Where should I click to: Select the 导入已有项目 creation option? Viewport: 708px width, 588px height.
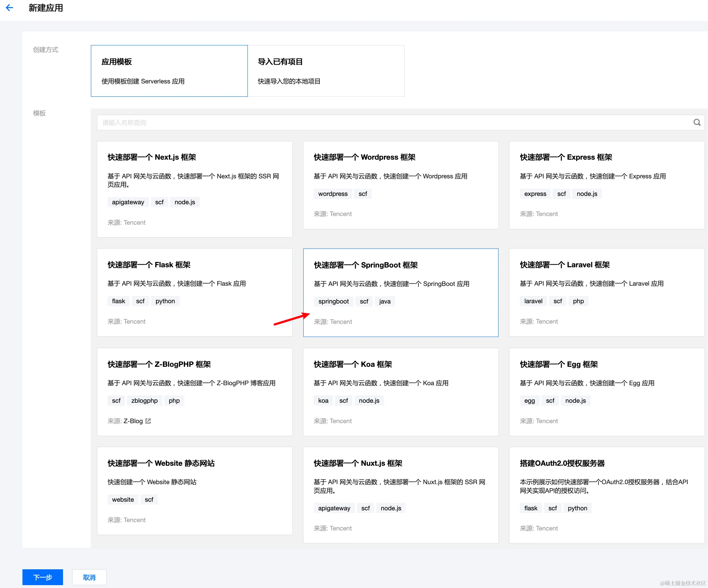point(326,71)
